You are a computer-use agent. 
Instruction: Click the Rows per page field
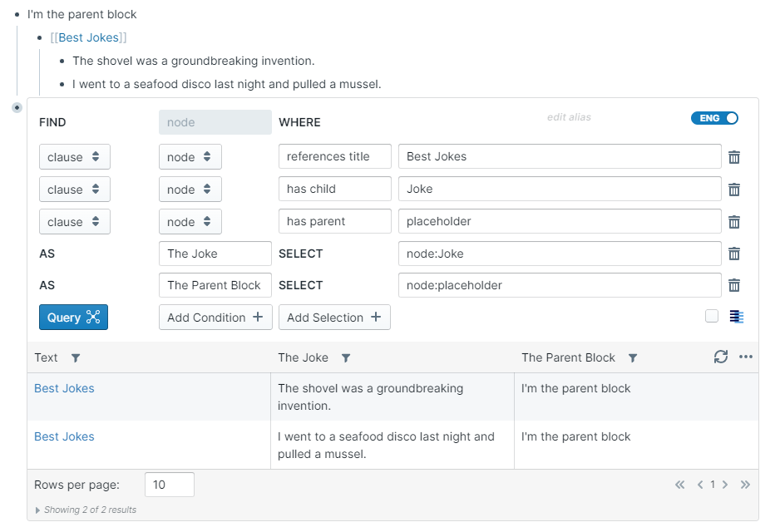(170, 485)
